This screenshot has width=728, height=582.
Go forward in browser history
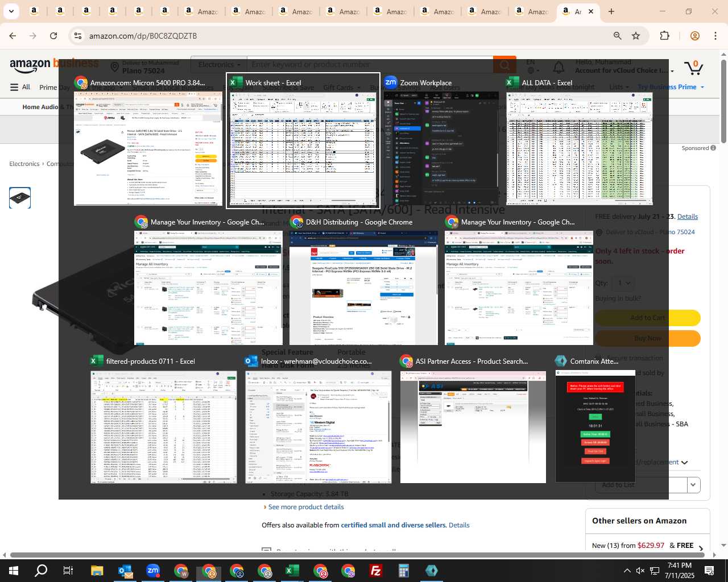tap(33, 36)
